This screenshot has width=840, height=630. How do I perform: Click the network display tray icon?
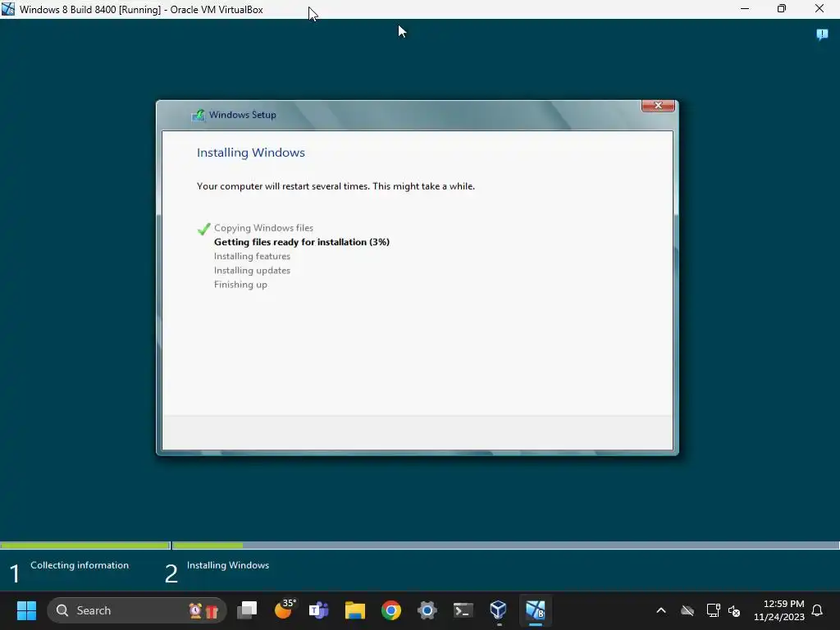[x=713, y=610]
